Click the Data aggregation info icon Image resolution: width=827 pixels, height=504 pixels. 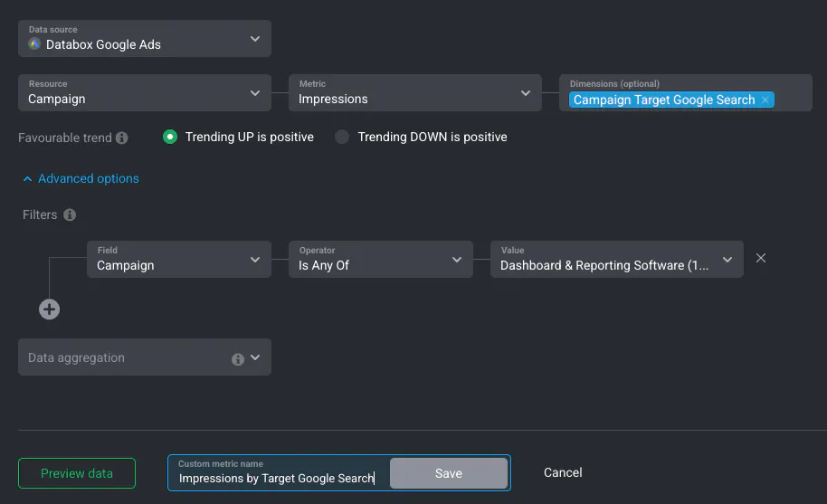point(238,359)
